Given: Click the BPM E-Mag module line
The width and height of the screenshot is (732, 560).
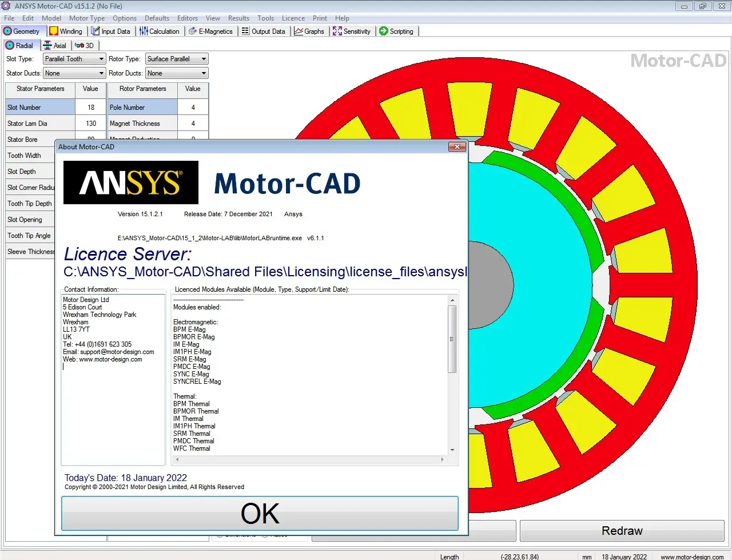Looking at the screenshot, I should (189, 329).
